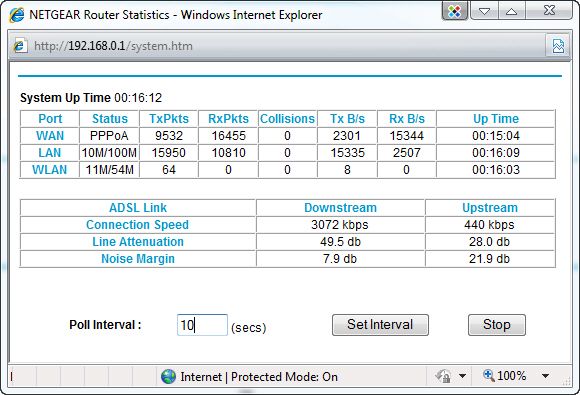The width and height of the screenshot is (580, 395).
Task: Click LAN TxPkts value 15950
Action: [169, 153]
